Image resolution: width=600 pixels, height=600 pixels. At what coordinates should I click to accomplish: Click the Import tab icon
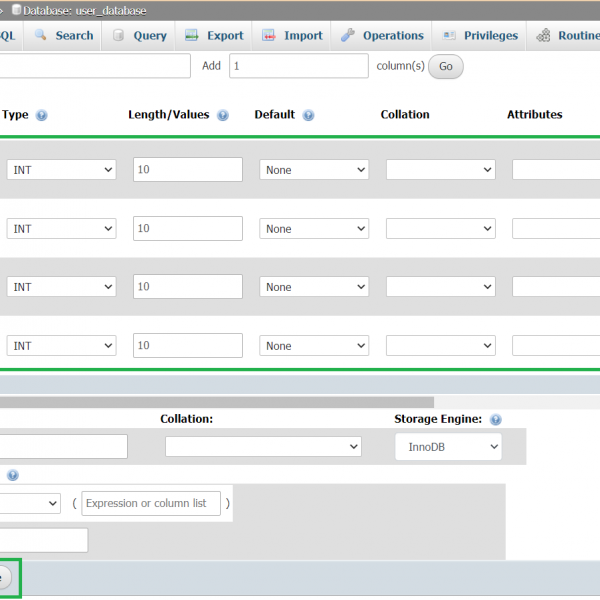tap(269, 35)
